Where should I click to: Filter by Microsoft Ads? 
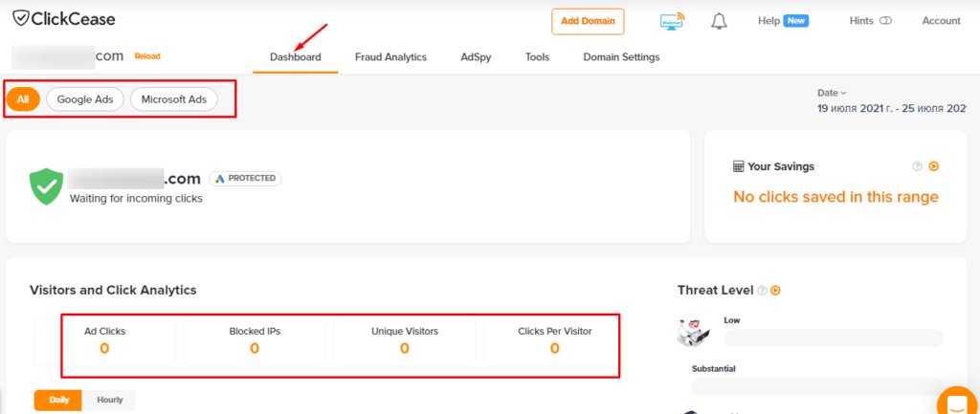[174, 99]
